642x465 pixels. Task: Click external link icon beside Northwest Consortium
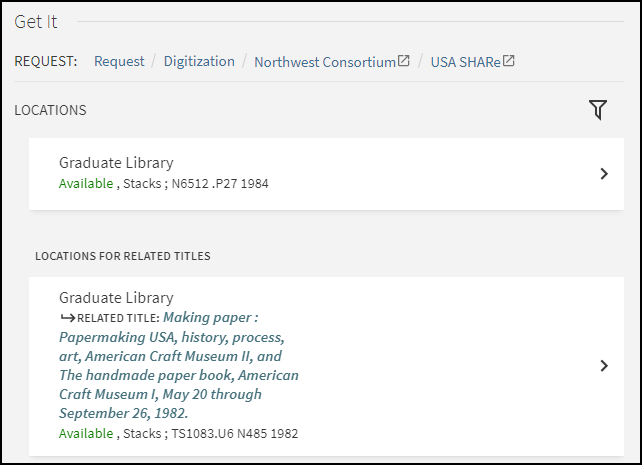point(404,61)
